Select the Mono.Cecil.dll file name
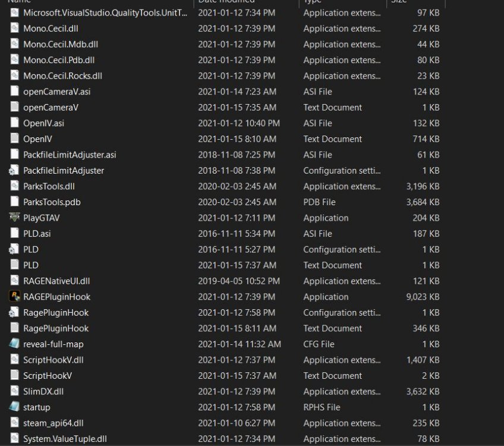The image size is (504, 446). click(51, 29)
